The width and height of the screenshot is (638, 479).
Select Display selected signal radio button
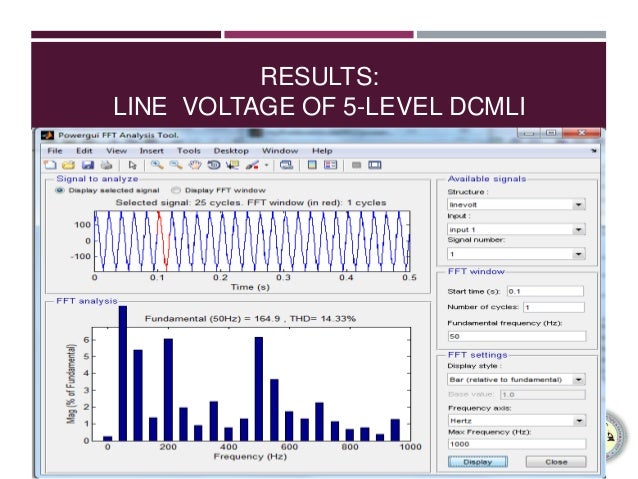60,190
